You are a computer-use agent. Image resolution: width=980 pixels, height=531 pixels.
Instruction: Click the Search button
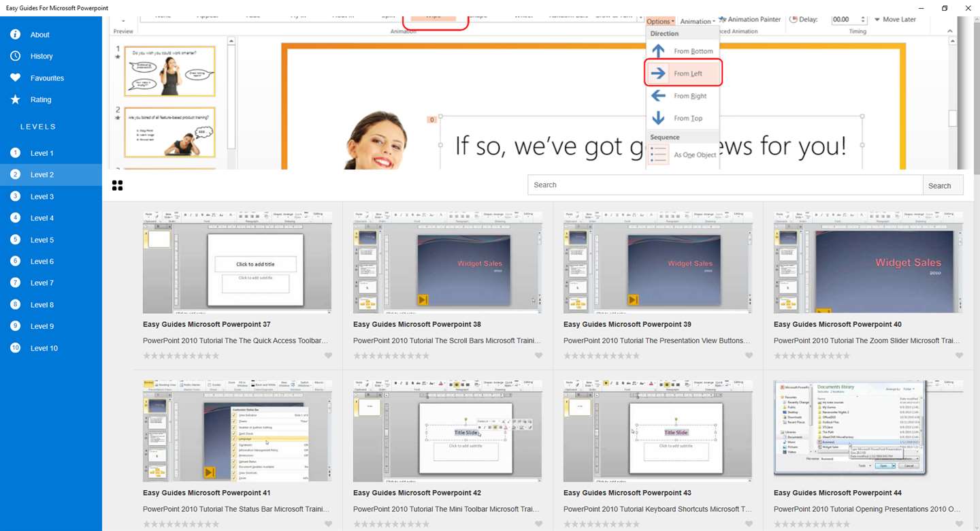pos(943,185)
